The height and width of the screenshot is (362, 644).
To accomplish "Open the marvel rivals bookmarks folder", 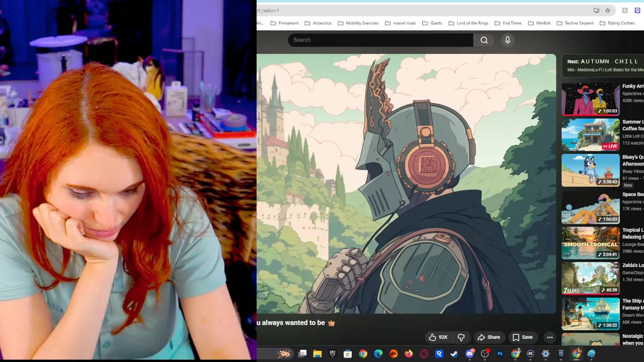I will pyautogui.click(x=400, y=23).
